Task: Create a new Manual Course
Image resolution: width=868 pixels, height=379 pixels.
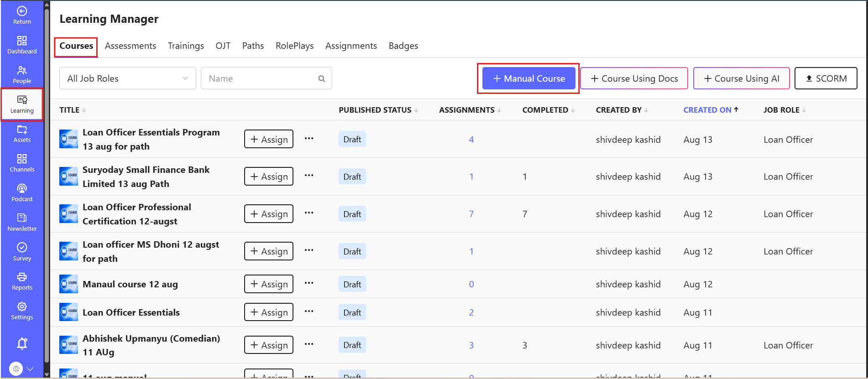Action: (x=529, y=78)
